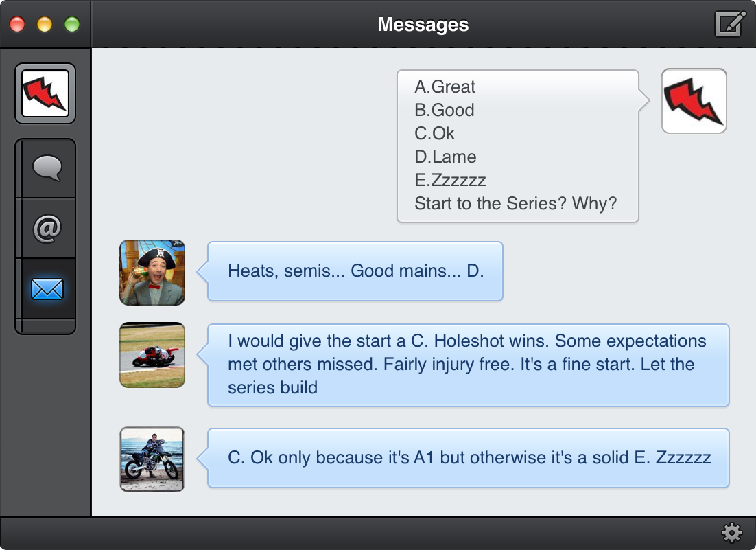Select the "Heats, semis... Good mains" reply
This screenshot has width=756, height=550.
coord(355,271)
